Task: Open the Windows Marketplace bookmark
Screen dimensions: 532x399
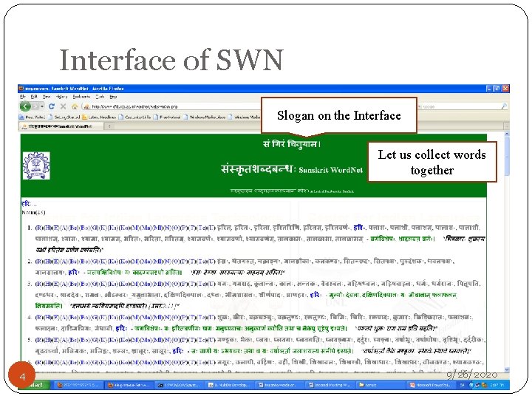Action: point(205,117)
